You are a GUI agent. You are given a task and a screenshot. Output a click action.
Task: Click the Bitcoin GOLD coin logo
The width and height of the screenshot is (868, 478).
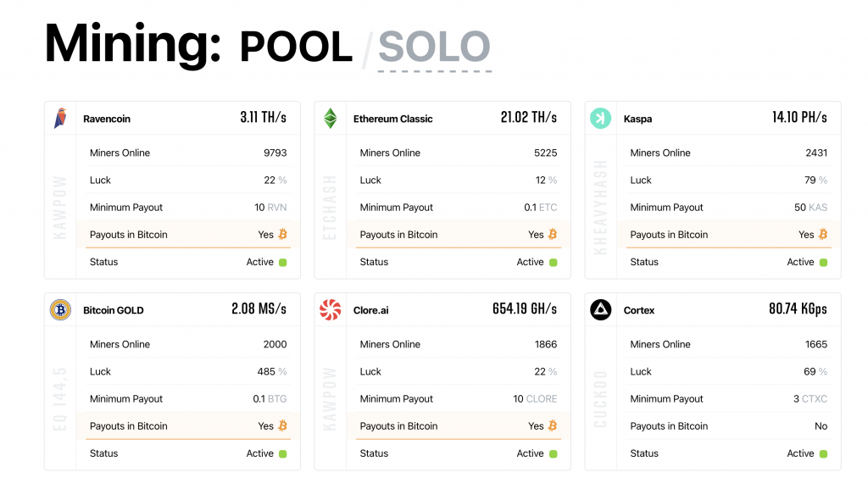point(60,310)
